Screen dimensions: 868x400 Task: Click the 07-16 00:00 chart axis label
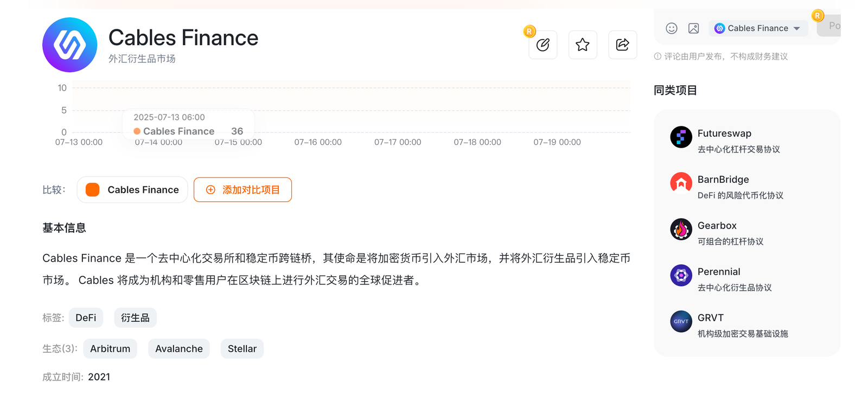pos(318,142)
